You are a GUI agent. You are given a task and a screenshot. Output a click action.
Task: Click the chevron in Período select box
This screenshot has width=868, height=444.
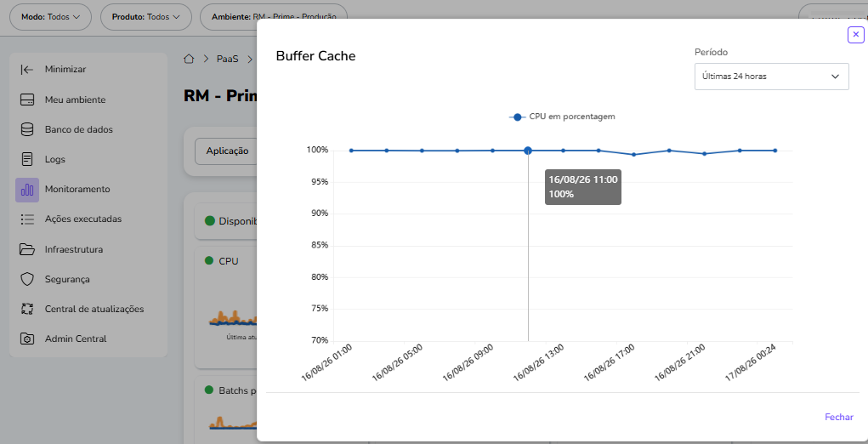[836, 77]
